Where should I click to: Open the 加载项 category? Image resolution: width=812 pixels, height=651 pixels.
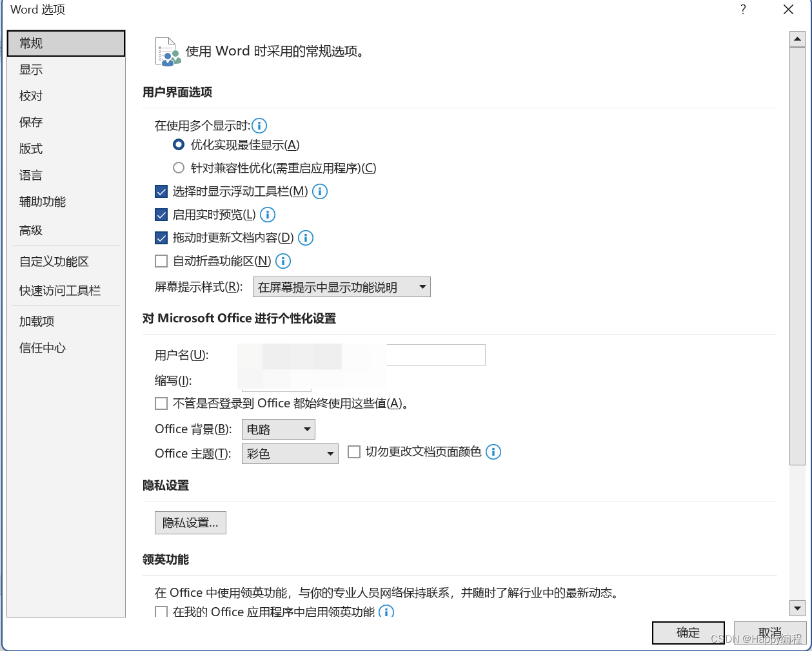point(66,322)
